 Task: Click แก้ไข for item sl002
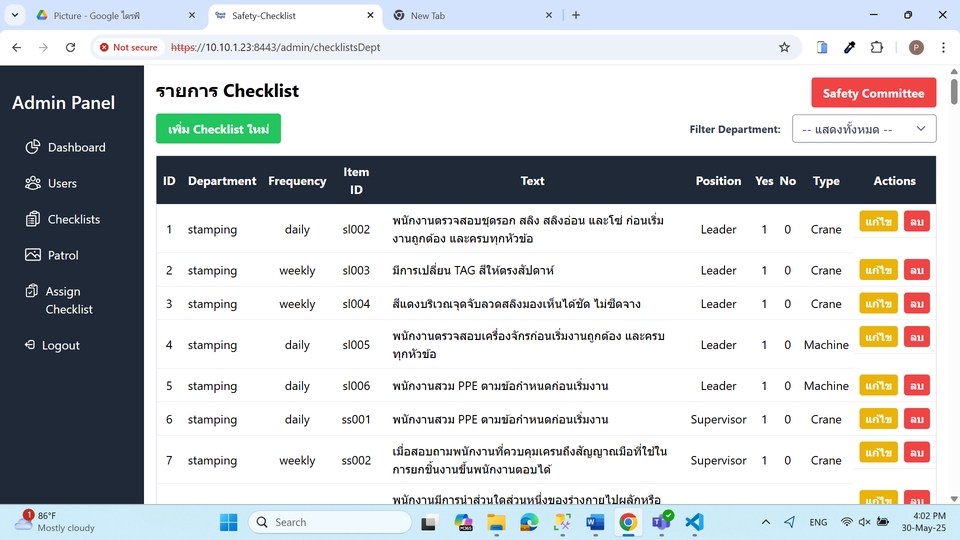[879, 221]
